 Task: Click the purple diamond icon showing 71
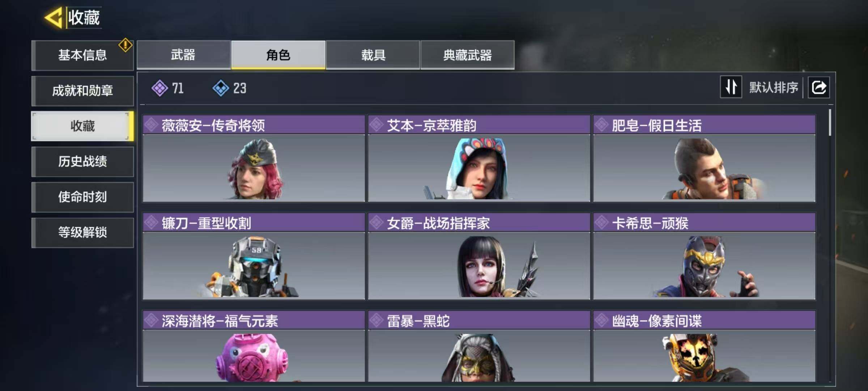pos(159,88)
